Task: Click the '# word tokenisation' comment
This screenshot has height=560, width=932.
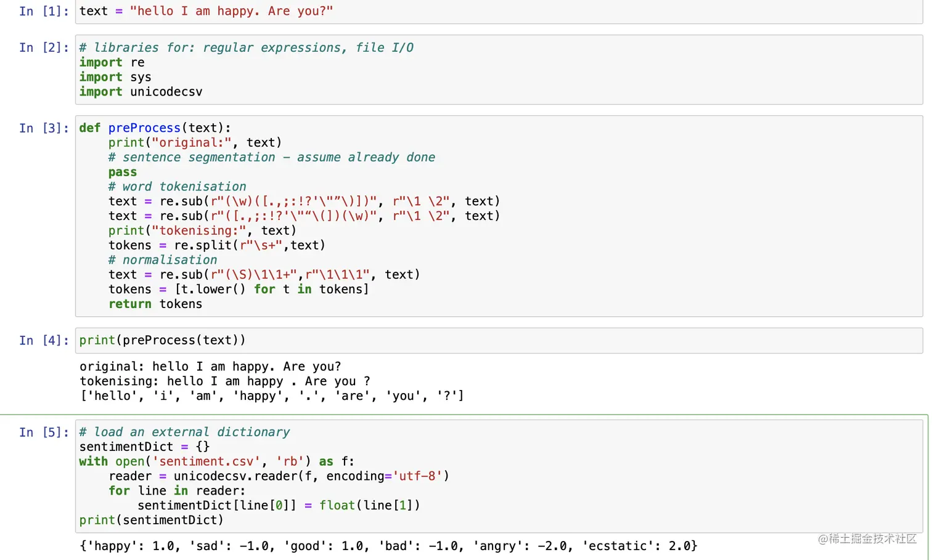Action: 177,187
